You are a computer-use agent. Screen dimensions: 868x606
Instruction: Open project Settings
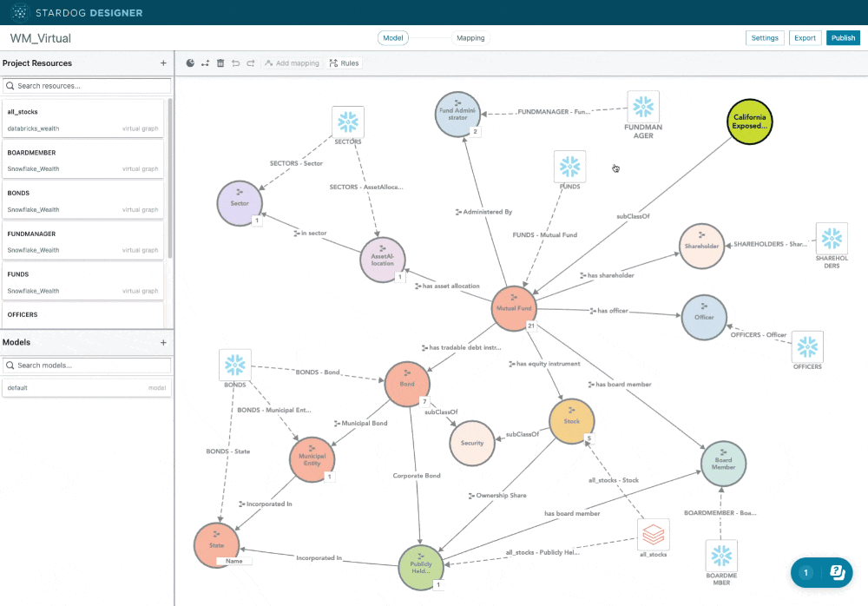click(765, 38)
